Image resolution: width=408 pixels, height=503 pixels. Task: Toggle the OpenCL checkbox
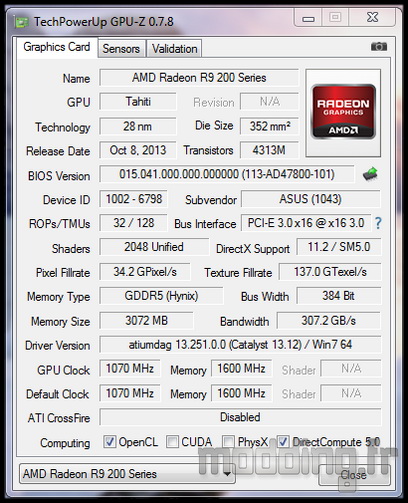109,442
